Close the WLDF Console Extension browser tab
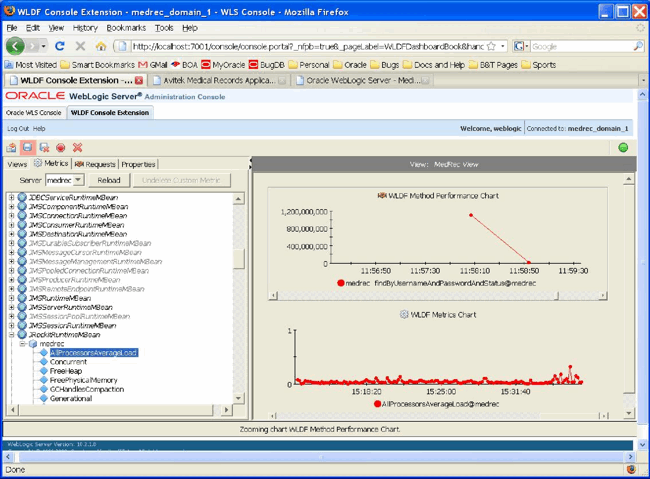 pyautogui.click(x=139, y=80)
